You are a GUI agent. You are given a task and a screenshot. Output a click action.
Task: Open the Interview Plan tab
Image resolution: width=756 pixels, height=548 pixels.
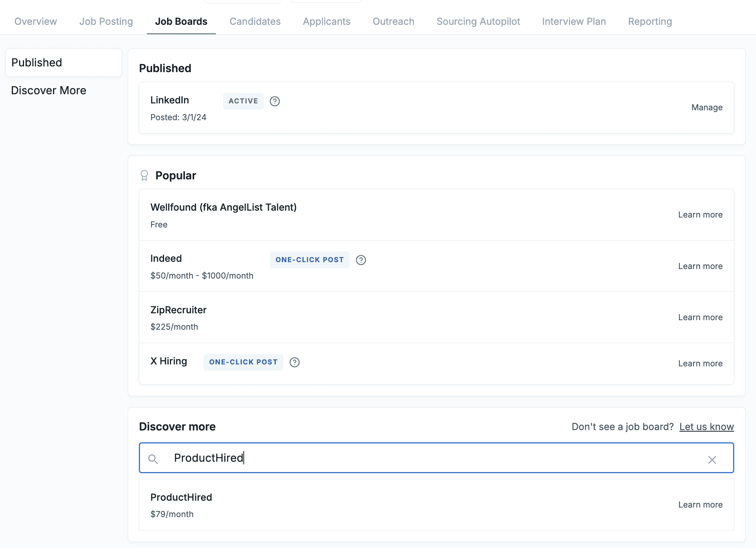tap(574, 21)
